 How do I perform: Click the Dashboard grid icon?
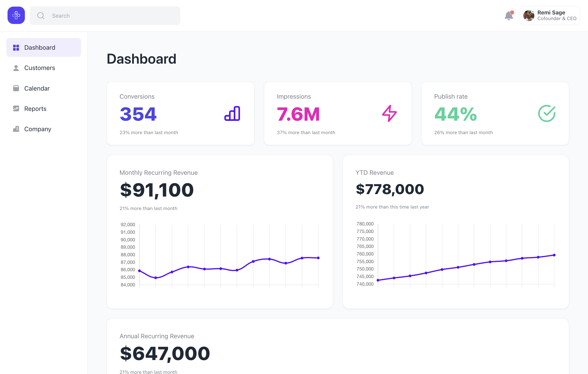coord(16,47)
